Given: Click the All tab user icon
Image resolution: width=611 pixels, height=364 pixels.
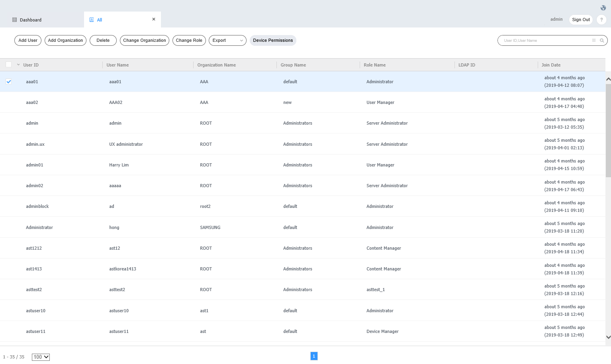Looking at the screenshot, I should pyautogui.click(x=92, y=20).
